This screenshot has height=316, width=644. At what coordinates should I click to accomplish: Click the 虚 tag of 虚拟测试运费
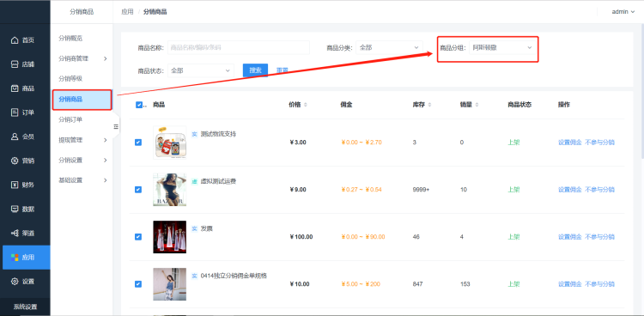[x=195, y=182]
